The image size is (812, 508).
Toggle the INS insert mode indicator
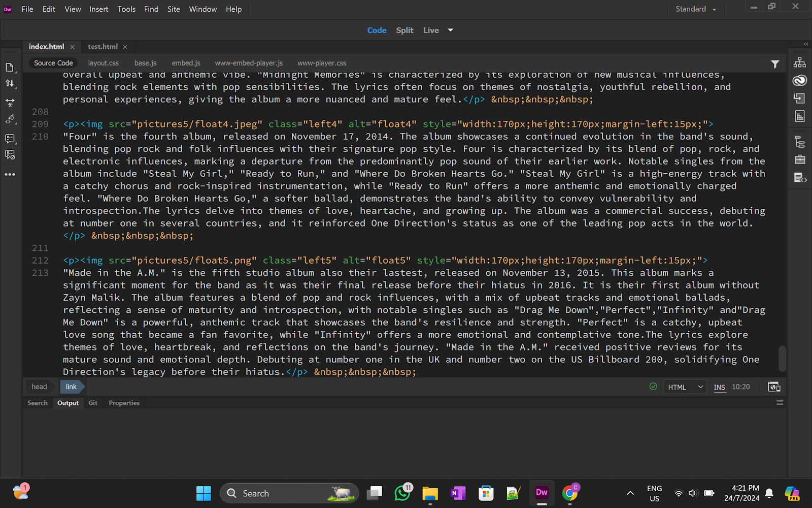click(x=719, y=387)
